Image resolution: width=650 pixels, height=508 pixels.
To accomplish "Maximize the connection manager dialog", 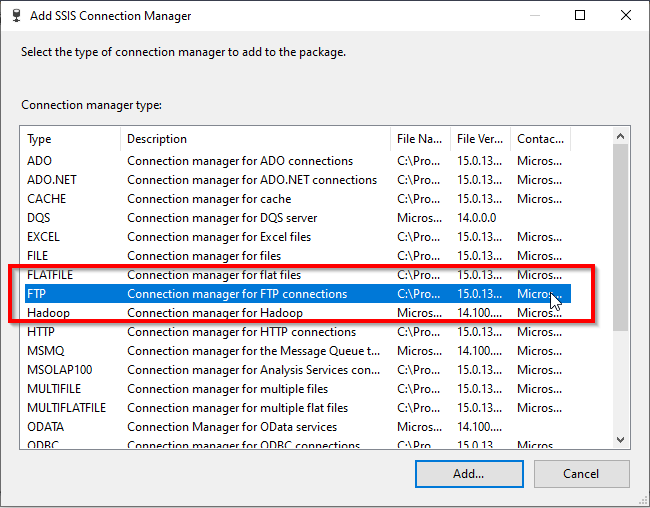I will tap(580, 16).
